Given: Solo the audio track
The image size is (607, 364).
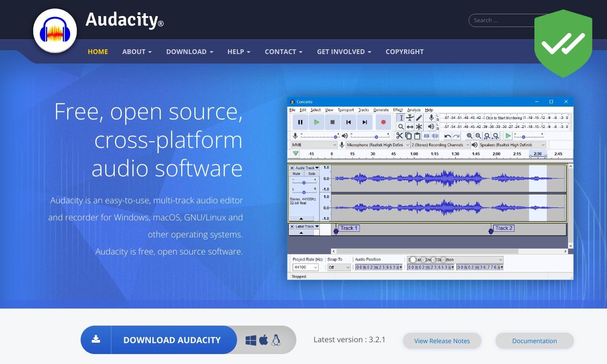Looking at the screenshot, I should (312, 174).
